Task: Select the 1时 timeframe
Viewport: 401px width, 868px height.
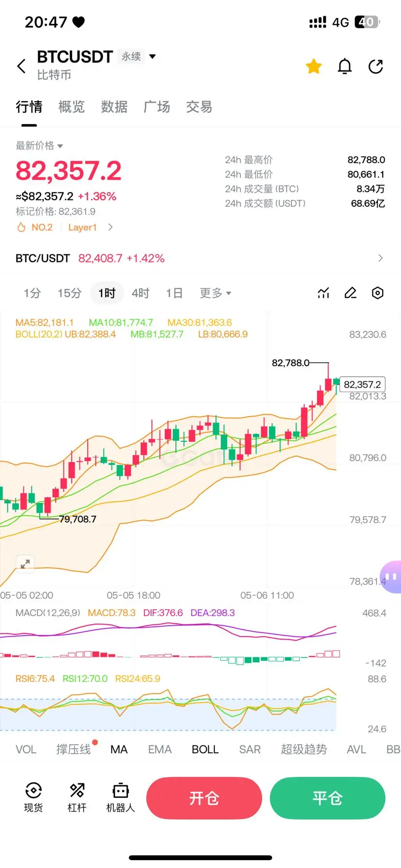Action: point(107,293)
